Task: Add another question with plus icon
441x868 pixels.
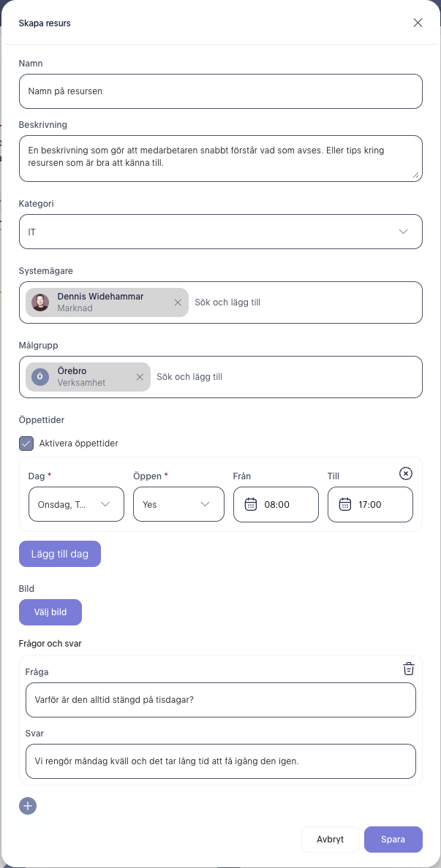Action: tap(28, 806)
